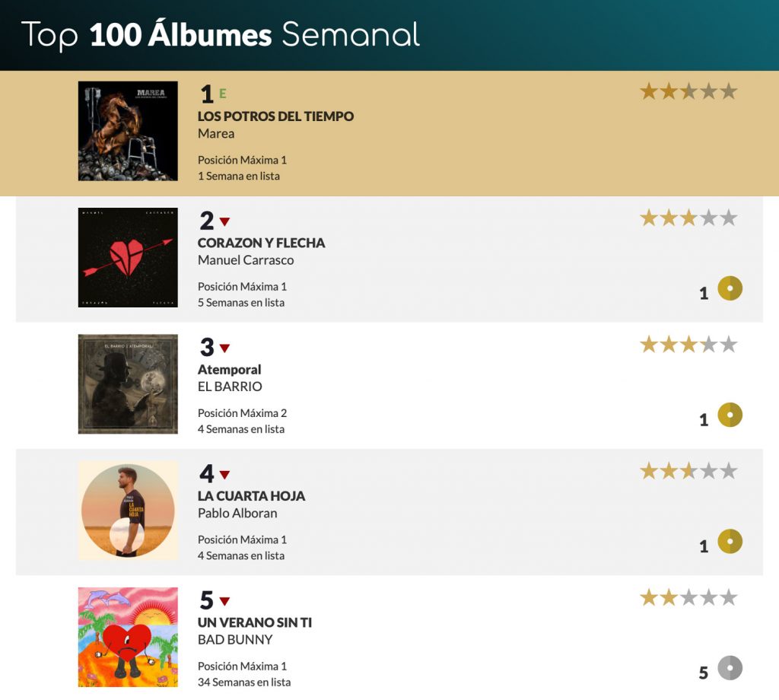This screenshot has width=779, height=700.
Task: Open Los Potros del Tiempo album cover
Action: click(x=128, y=131)
